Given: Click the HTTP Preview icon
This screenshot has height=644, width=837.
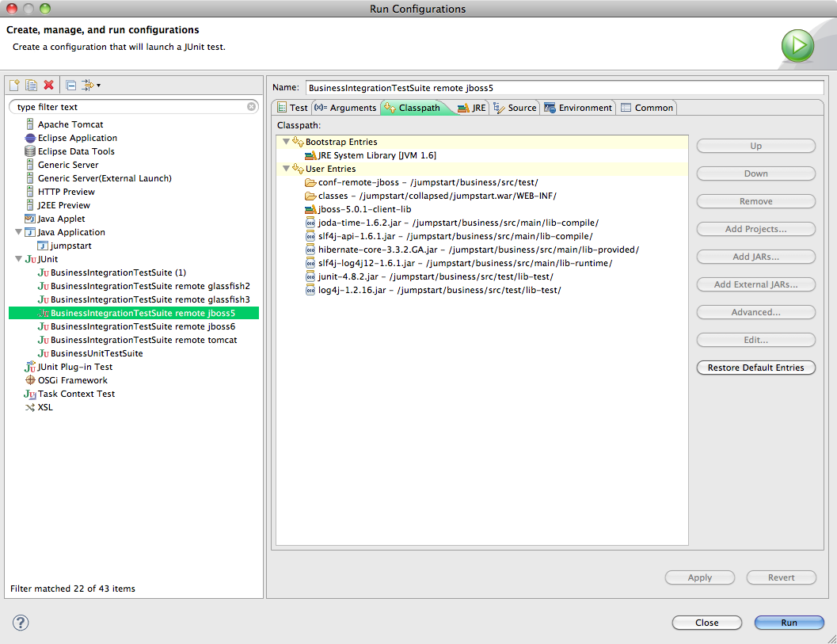Looking at the screenshot, I should coord(30,192).
